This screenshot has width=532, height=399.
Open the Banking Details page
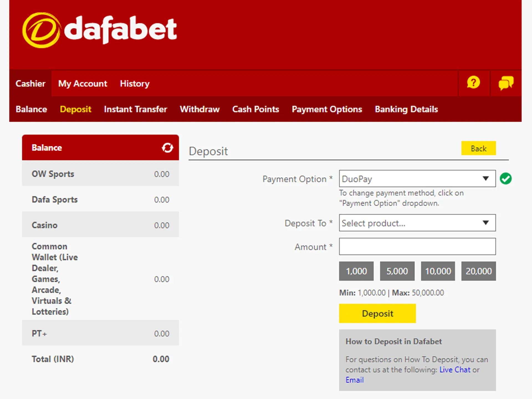point(406,109)
